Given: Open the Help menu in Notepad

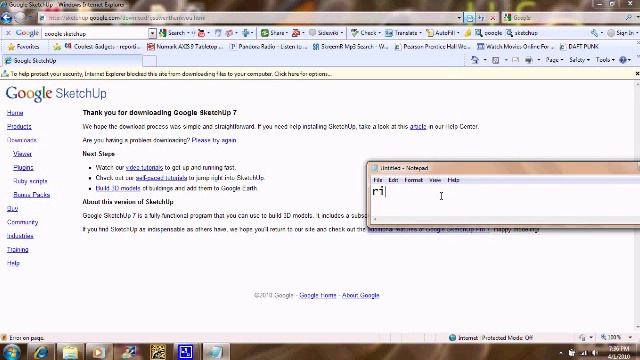Looking at the screenshot, I should click(453, 180).
